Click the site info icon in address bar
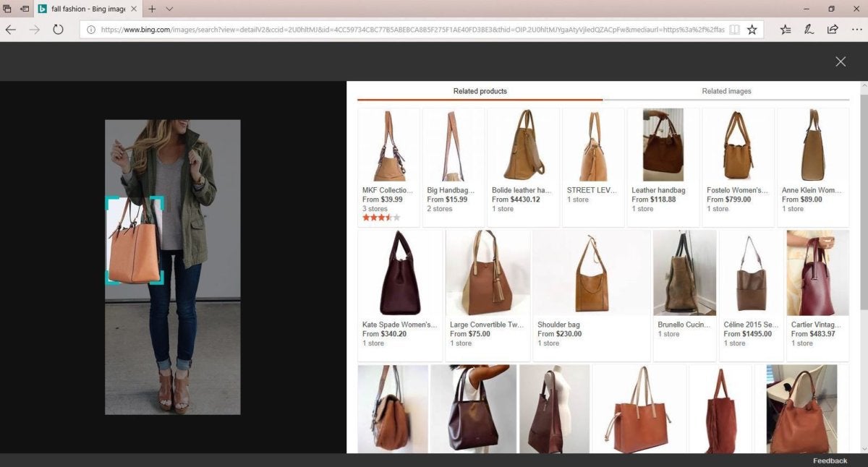 [91, 30]
